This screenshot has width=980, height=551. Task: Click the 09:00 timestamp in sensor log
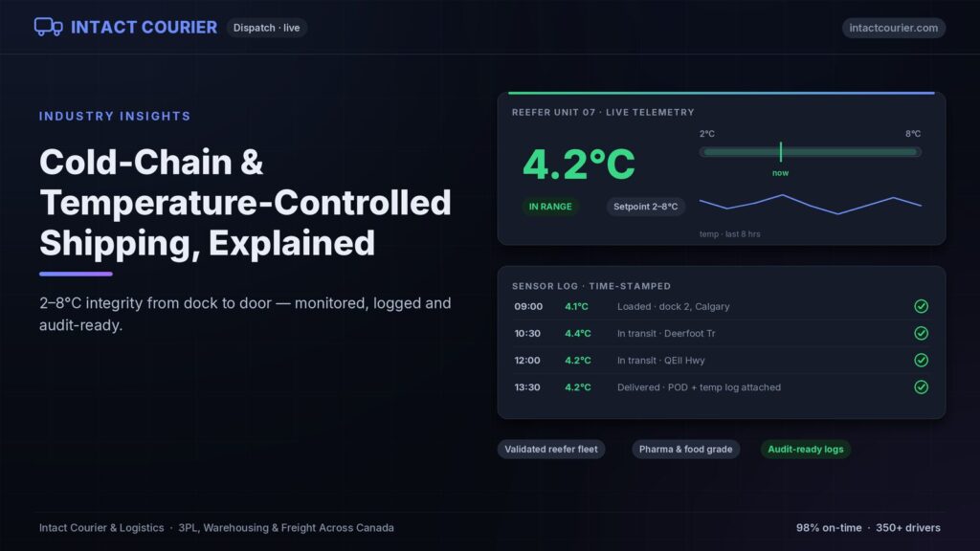(x=528, y=306)
